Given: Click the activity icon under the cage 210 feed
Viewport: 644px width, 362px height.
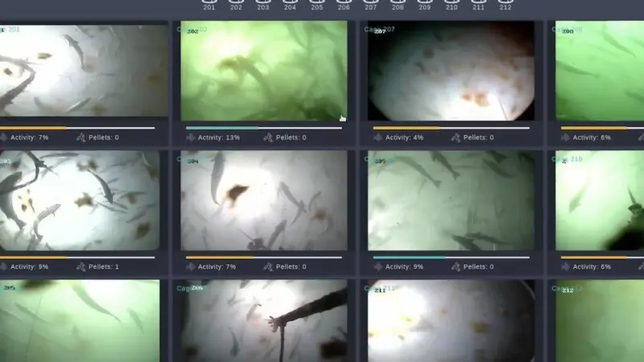Looking at the screenshot, I should click(x=566, y=267).
